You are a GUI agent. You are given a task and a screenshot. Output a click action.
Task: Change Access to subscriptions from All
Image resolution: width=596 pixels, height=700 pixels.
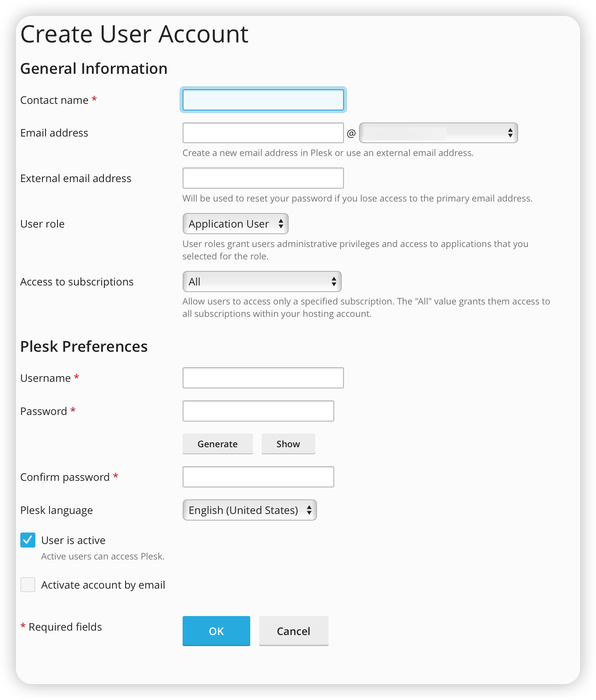(x=262, y=282)
